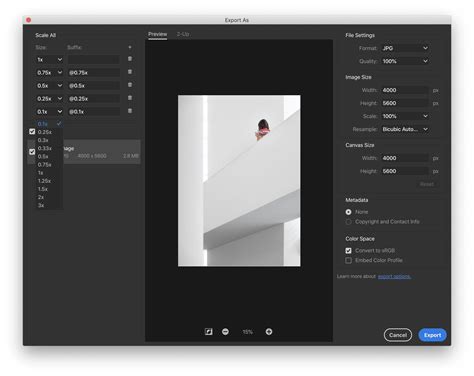Switch to the Preview tab
Screen dimensions: 474x376
coord(158,34)
